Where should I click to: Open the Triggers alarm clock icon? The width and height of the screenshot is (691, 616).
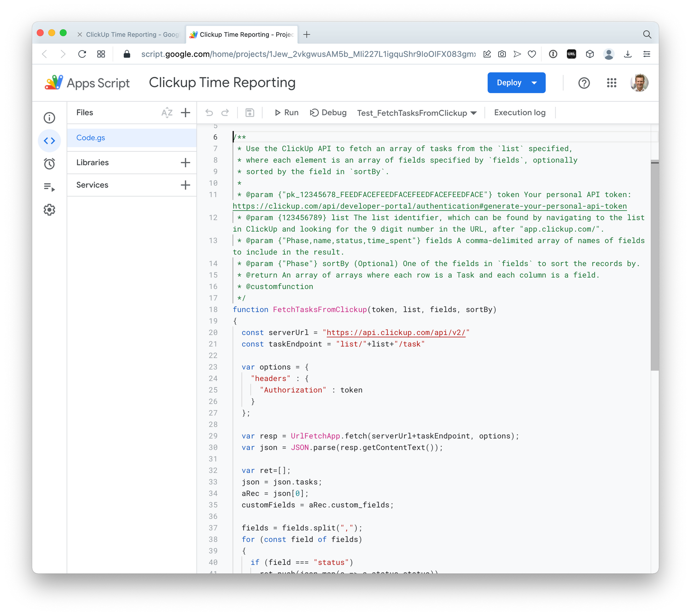pos(49,164)
